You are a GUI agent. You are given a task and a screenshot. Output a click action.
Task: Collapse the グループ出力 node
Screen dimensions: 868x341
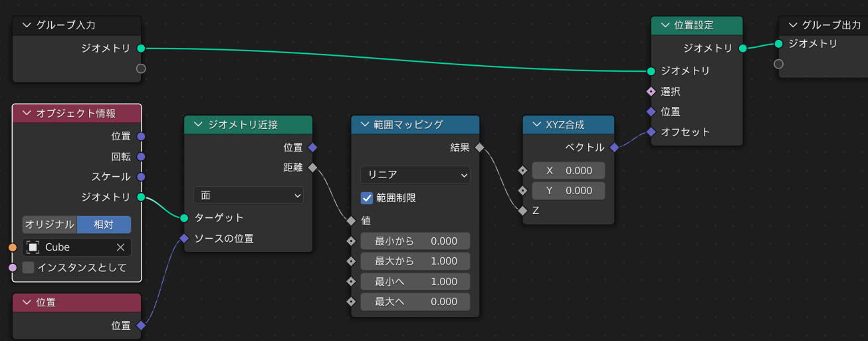pos(792,25)
